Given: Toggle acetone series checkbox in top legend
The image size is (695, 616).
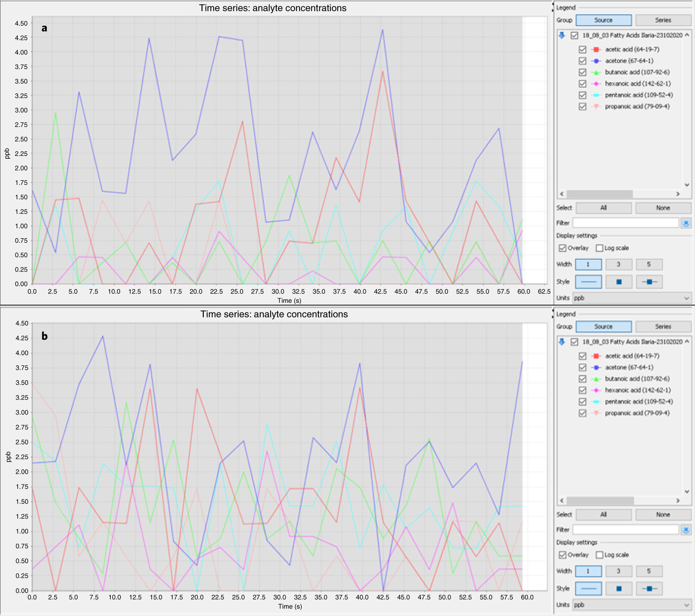Looking at the screenshot, I should (x=583, y=61).
